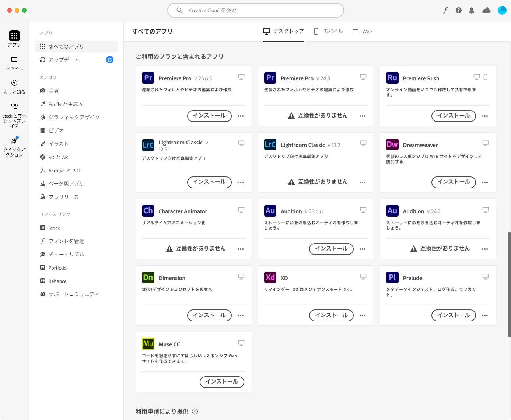Open more options for Prelude
Viewport: 511px width, 420px height.
coord(485,315)
